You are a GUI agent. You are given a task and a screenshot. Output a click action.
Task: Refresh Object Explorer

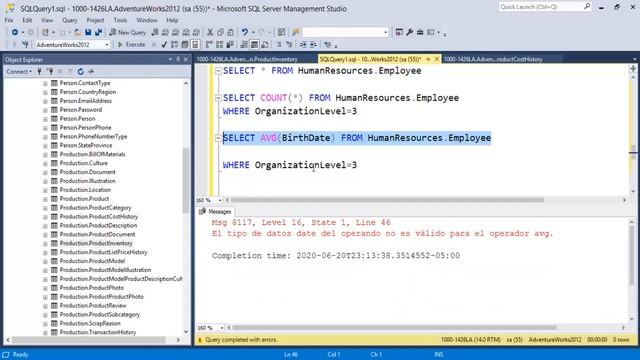tap(80, 72)
